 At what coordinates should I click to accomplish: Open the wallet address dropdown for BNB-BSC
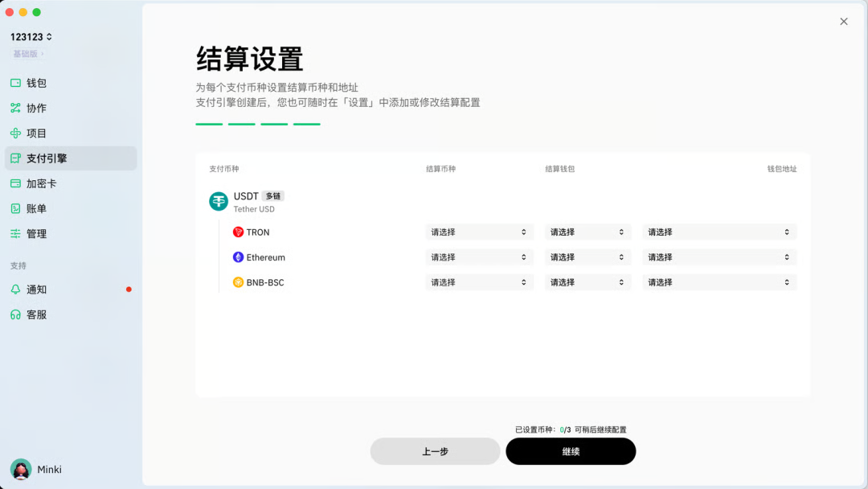(x=719, y=282)
